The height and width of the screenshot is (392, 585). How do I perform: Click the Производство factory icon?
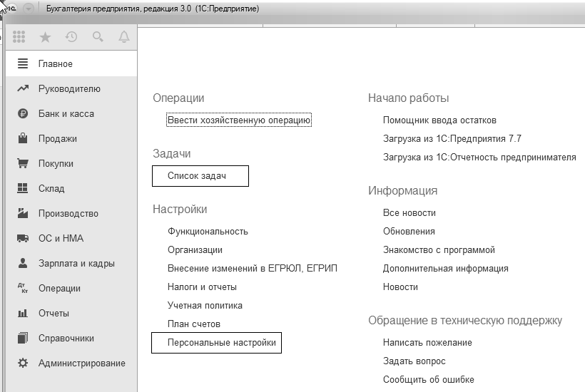23,213
